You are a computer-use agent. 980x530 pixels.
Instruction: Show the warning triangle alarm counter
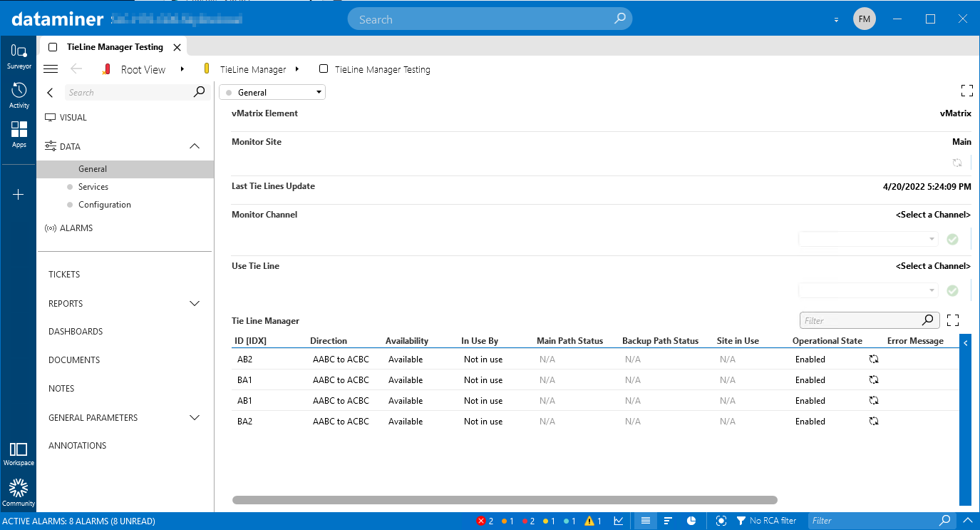pos(593,521)
